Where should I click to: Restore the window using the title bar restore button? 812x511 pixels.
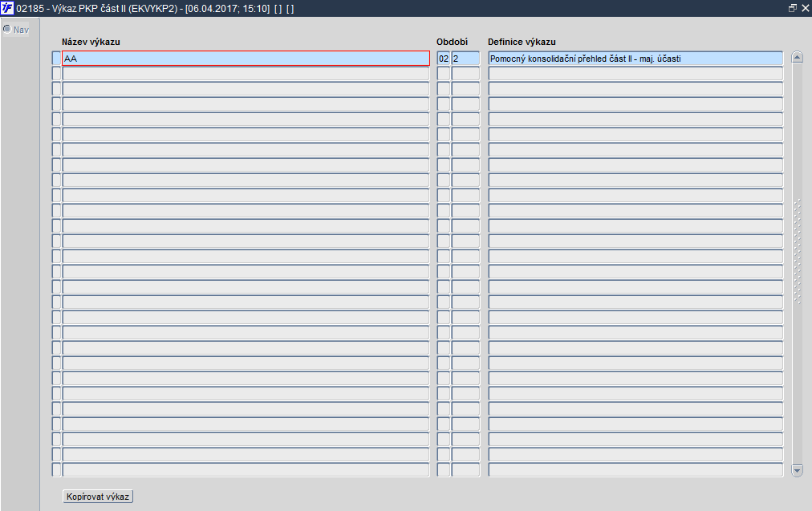[x=792, y=8]
